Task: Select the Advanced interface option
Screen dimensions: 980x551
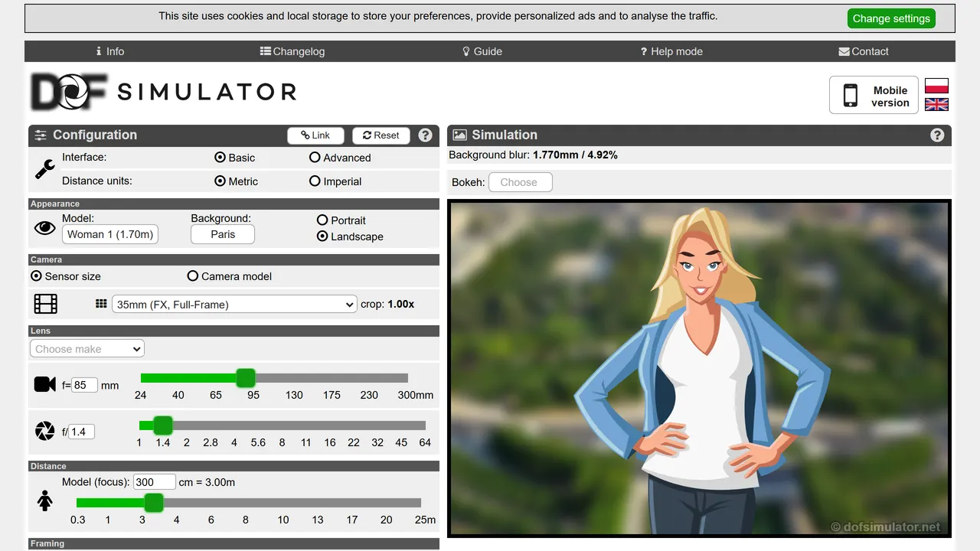Action: click(315, 158)
